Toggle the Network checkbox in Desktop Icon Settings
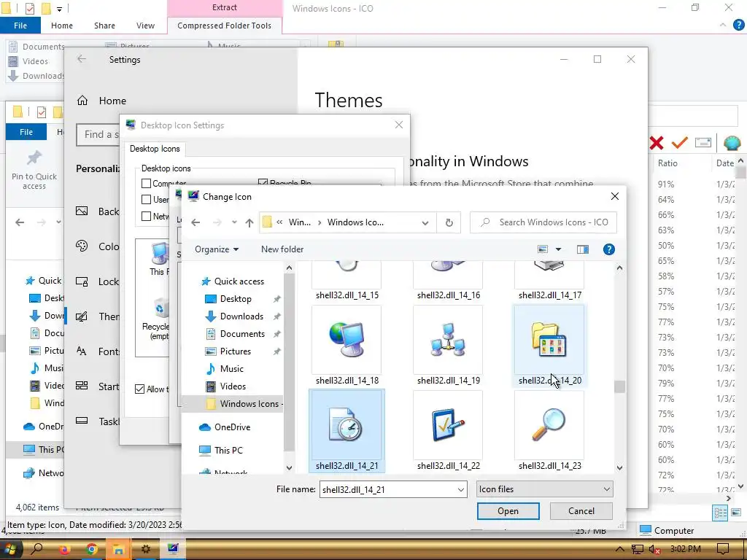This screenshot has width=747, height=560. coord(146,216)
